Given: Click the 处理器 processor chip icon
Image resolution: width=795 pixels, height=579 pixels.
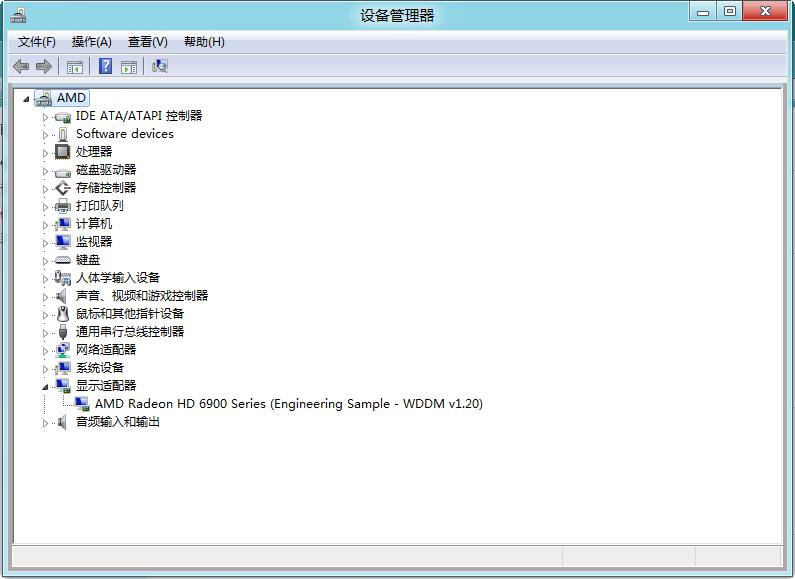Looking at the screenshot, I should (x=63, y=152).
